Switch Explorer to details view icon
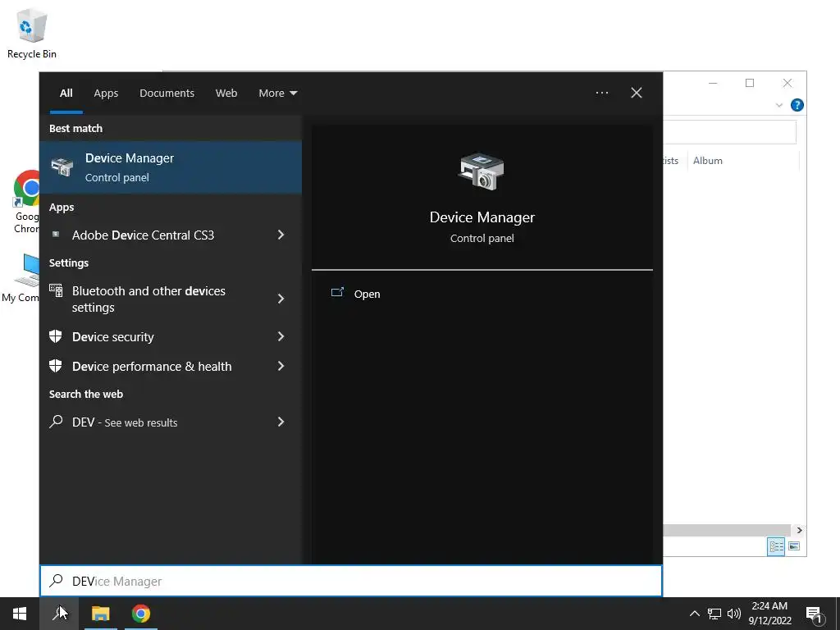 (x=776, y=546)
